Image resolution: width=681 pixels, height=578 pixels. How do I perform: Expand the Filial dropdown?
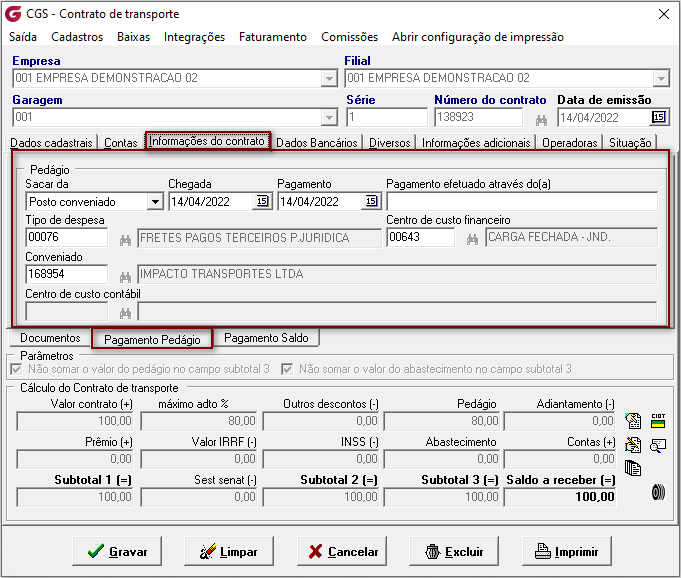point(661,79)
